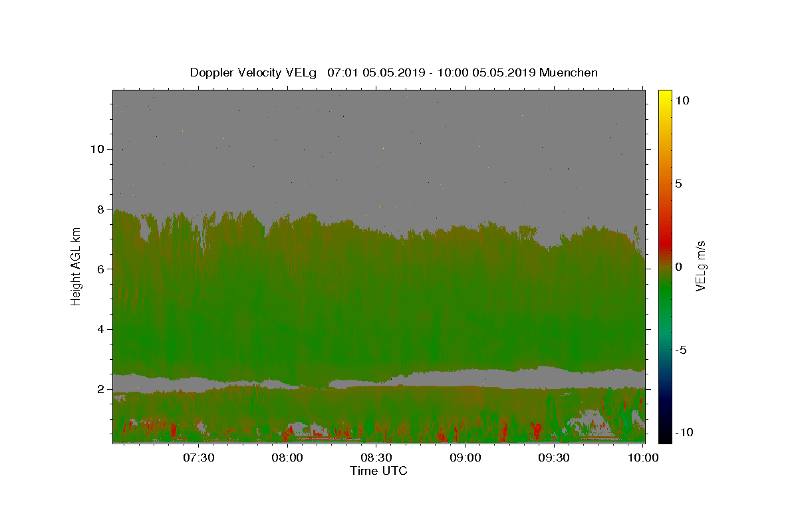This screenshot has width=798, height=532.
Task: Click the colorbar value 0 label
Action: [x=678, y=267]
